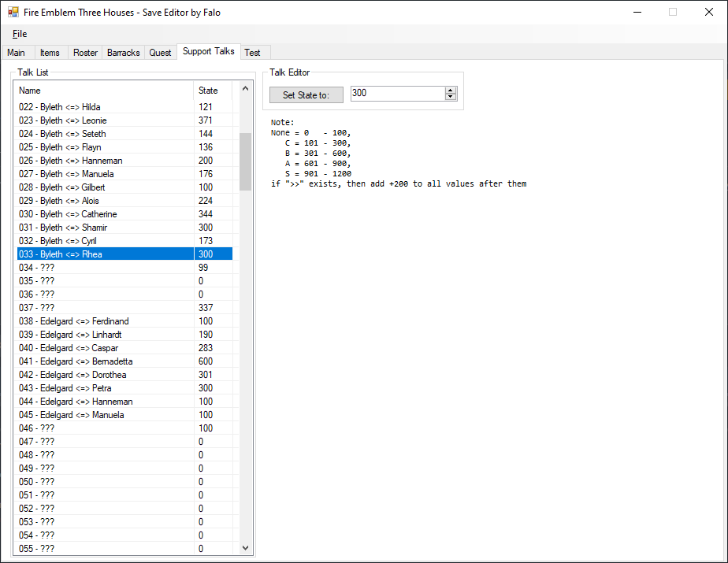Select row 050 - ???
The image size is (728, 563).
(125, 482)
